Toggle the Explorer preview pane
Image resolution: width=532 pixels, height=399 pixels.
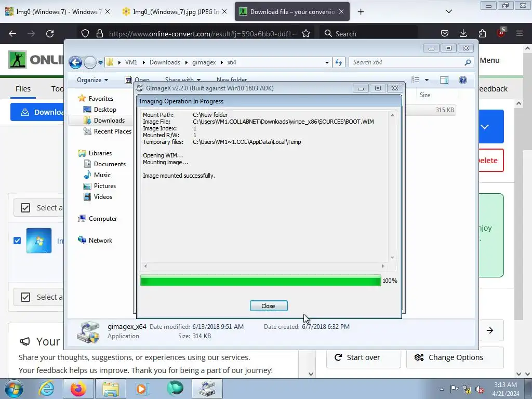(x=444, y=80)
